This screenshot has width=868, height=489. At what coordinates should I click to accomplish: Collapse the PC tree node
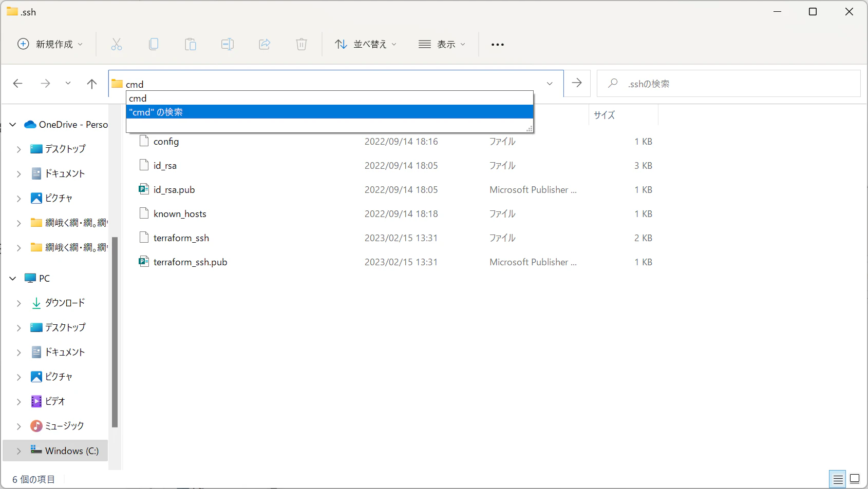click(13, 278)
